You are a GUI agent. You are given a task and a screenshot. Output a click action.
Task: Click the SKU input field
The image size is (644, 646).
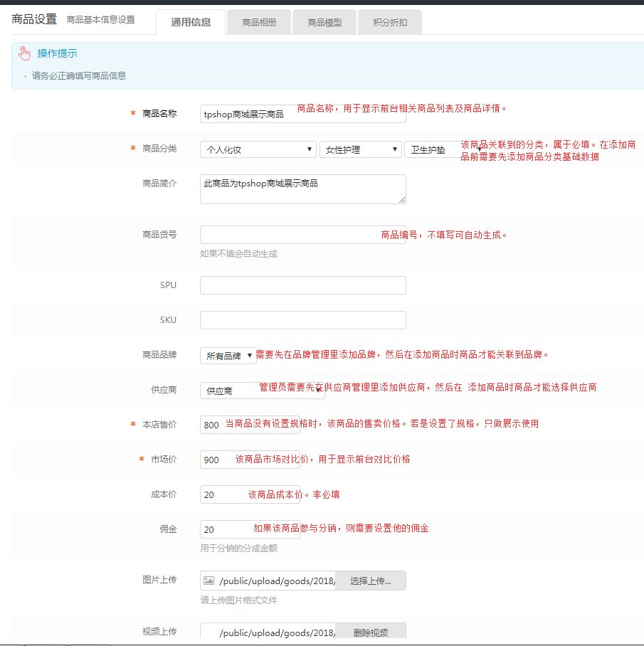302,320
